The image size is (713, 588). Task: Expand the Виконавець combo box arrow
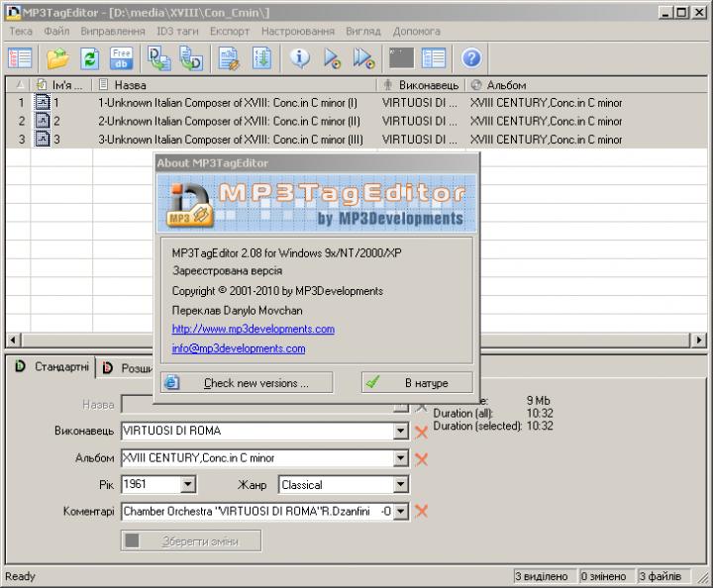pyautogui.click(x=400, y=432)
